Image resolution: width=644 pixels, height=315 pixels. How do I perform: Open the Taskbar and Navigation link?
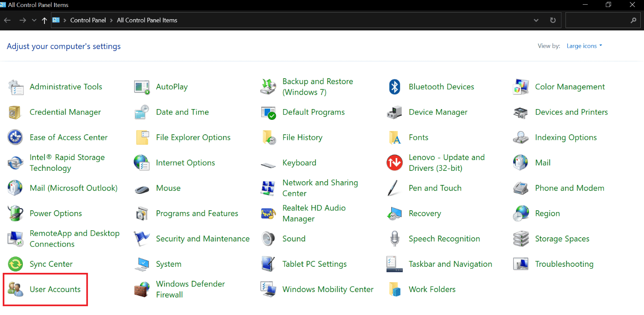(451, 264)
